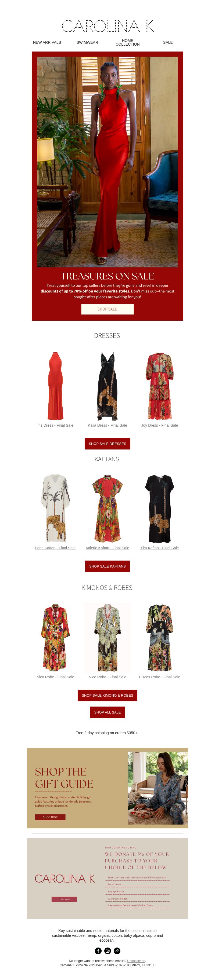Screen dimensions: 215x980
Task: View the Lena Kaftan product thumbnail
Action: [x=55, y=508]
